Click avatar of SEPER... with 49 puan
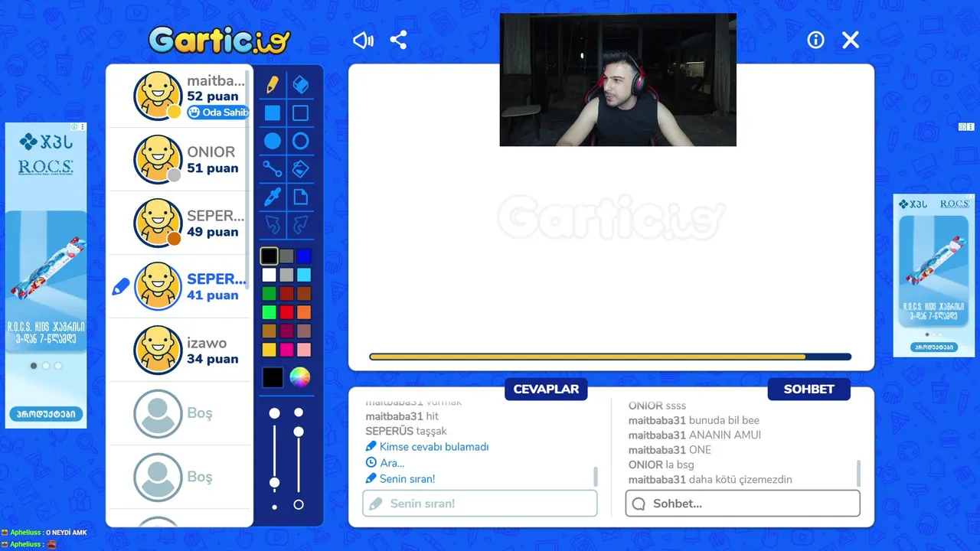This screenshot has width=980, height=551. pos(158,223)
